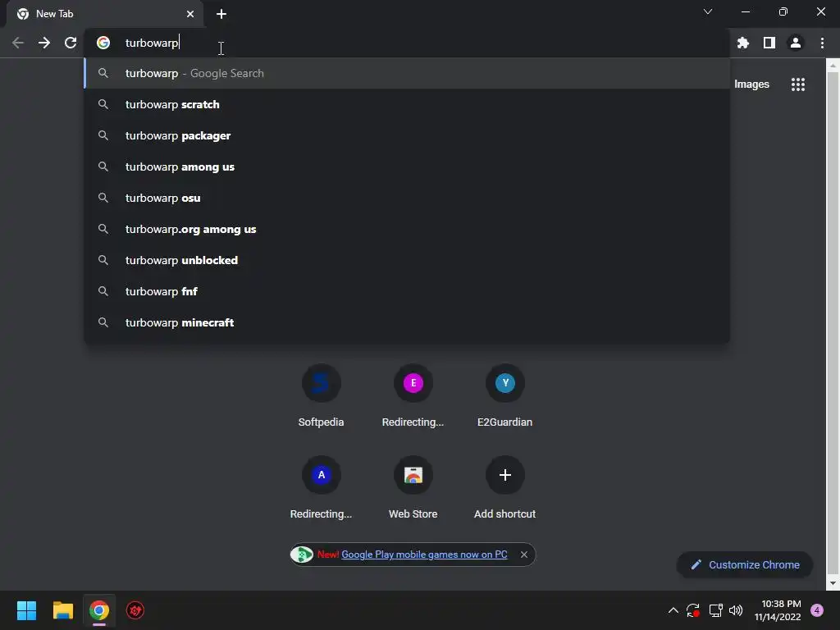Open the Windows Start menu
Viewport: 840px width, 630px height.
[26, 610]
